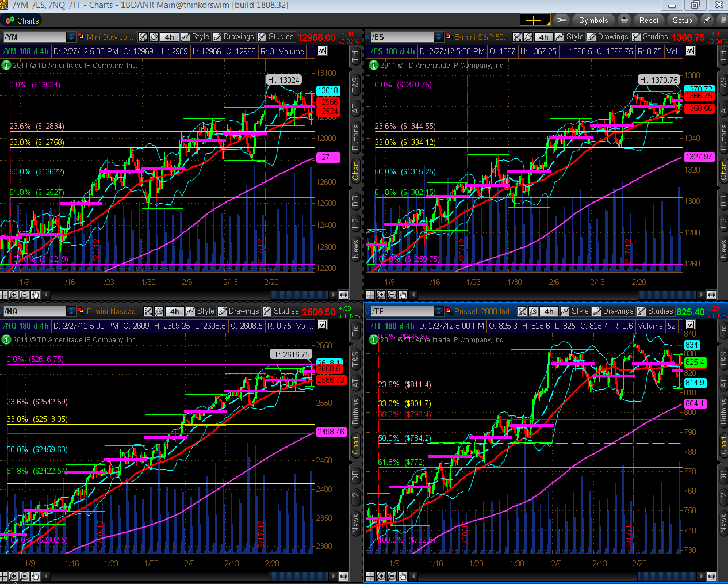The width and height of the screenshot is (728, 584).
Task: Select the pan hand tool under /TF chart
Action: point(403,576)
